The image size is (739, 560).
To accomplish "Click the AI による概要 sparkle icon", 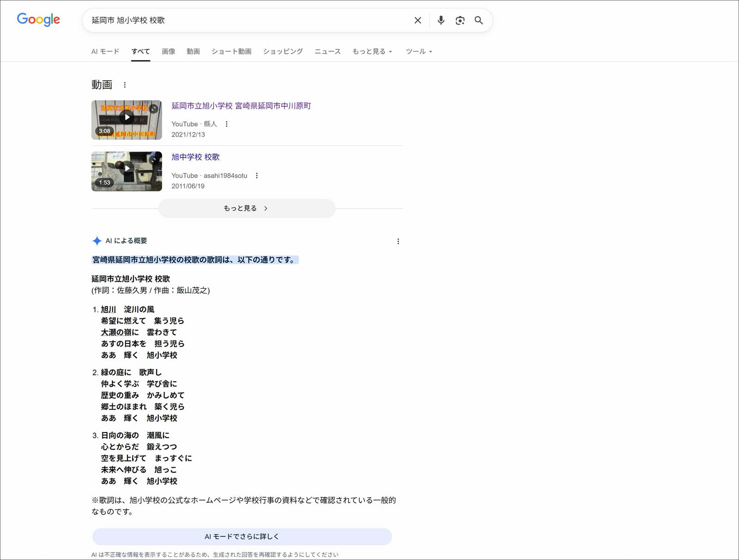I will pyautogui.click(x=97, y=241).
